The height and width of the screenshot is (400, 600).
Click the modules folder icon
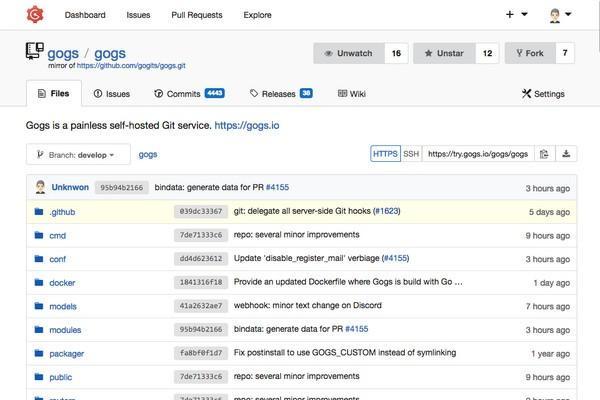[x=39, y=330]
